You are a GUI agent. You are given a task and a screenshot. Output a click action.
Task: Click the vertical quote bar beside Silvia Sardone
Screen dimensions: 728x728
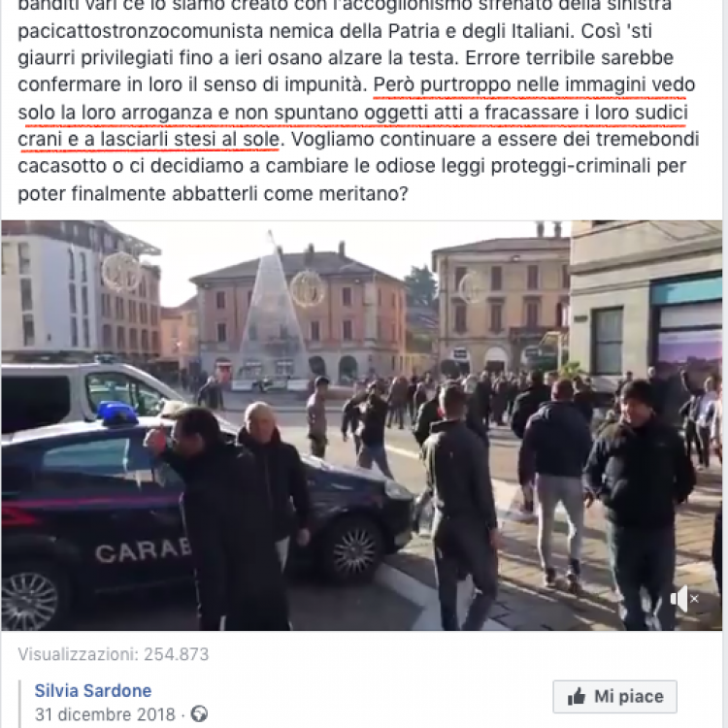[20, 704]
